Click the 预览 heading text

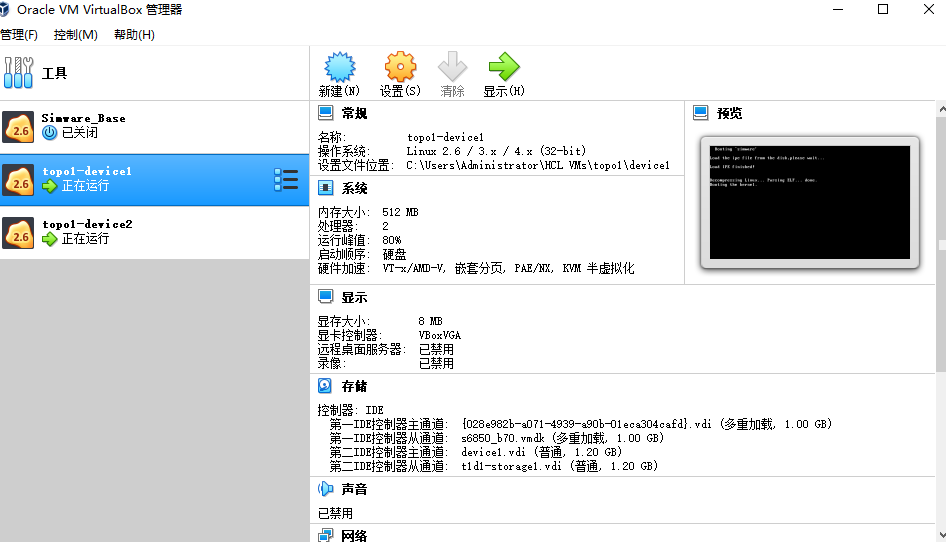click(729, 113)
